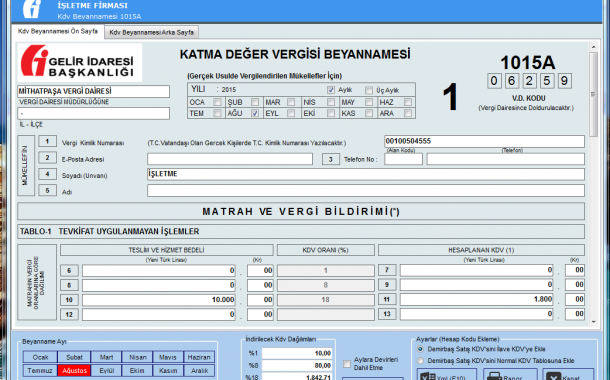Open the Kdv Beyannamesi Ön Sayfa tab

58,31
